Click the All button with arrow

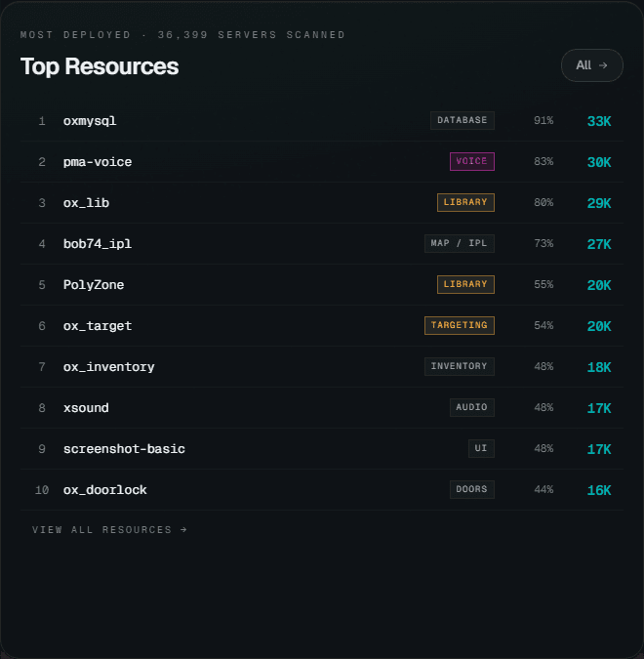pyautogui.click(x=592, y=65)
